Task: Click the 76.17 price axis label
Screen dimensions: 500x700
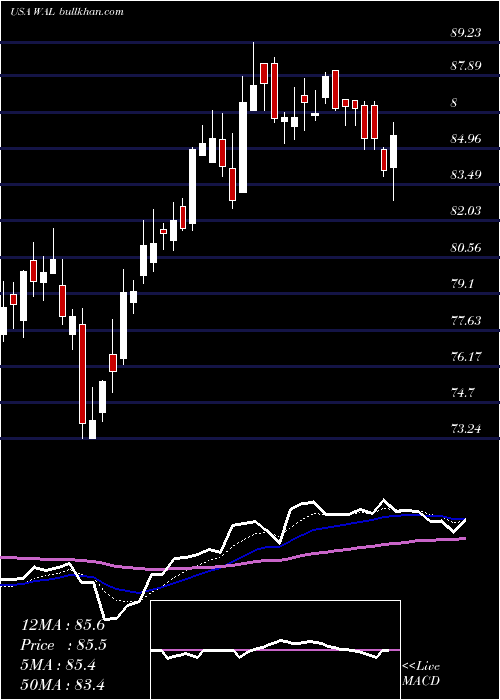Action: click(x=466, y=357)
